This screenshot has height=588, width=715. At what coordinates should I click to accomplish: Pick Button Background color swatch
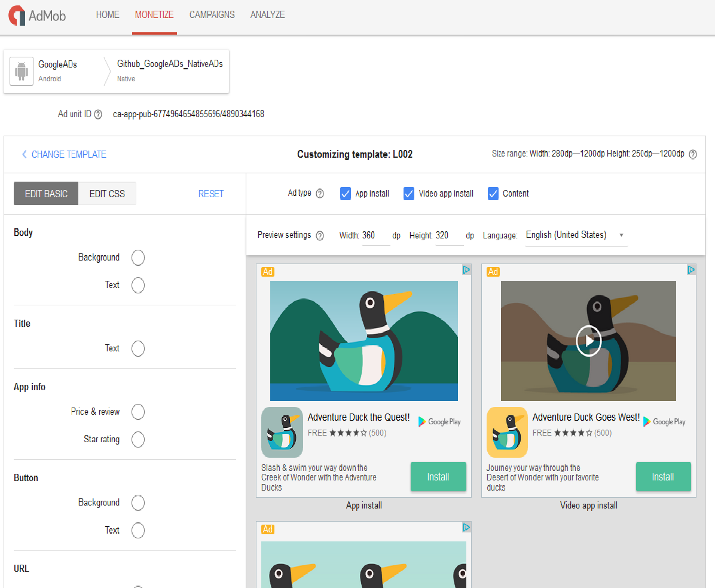coord(138,503)
